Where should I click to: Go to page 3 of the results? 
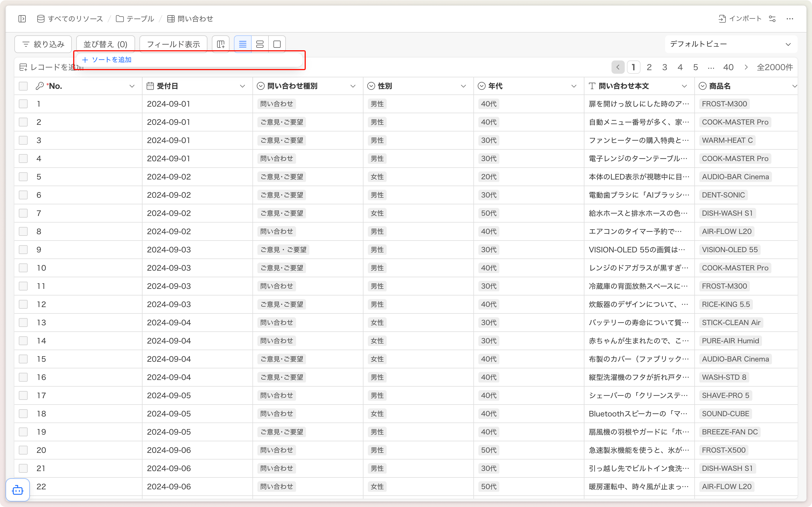point(665,67)
